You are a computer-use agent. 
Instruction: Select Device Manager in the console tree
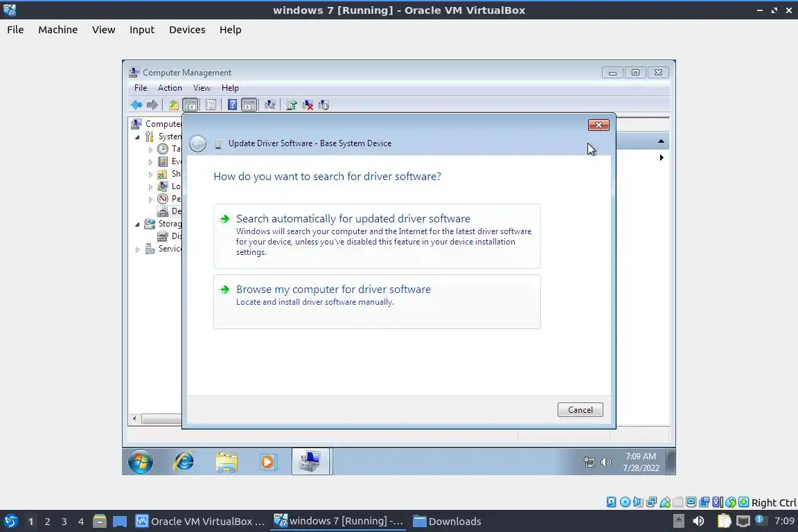point(170,211)
